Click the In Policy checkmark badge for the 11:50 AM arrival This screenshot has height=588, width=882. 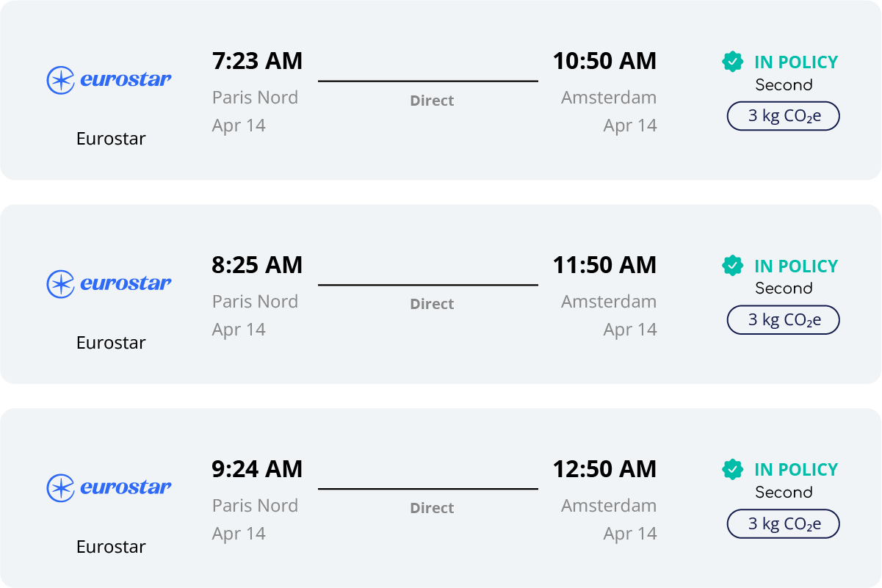[732, 265]
